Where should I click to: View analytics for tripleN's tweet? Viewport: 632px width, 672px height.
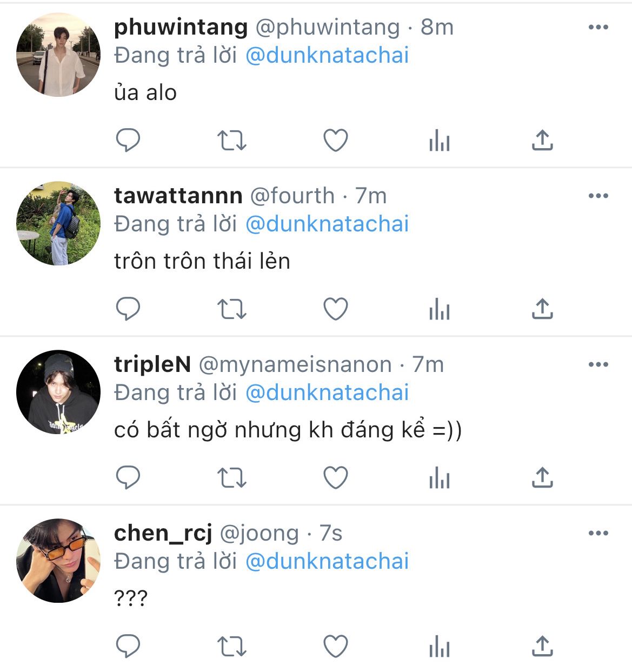pyautogui.click(x=439, y=478)
